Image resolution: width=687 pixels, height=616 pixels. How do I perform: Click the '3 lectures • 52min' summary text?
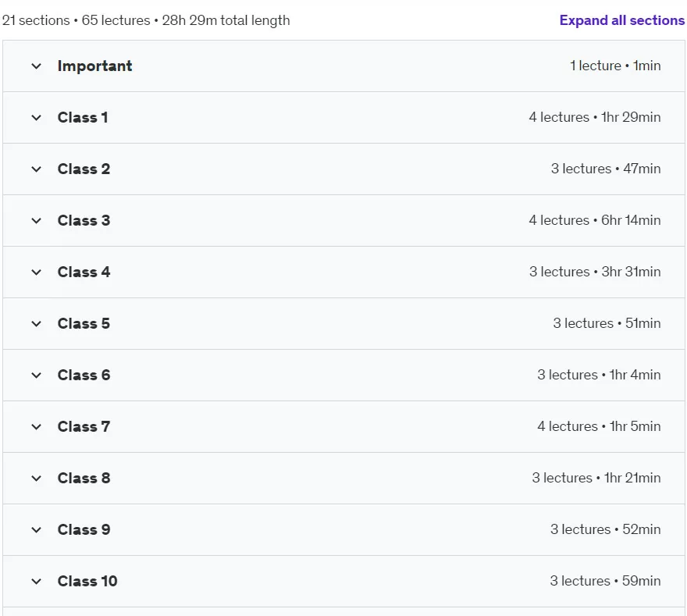coord(605,529)
